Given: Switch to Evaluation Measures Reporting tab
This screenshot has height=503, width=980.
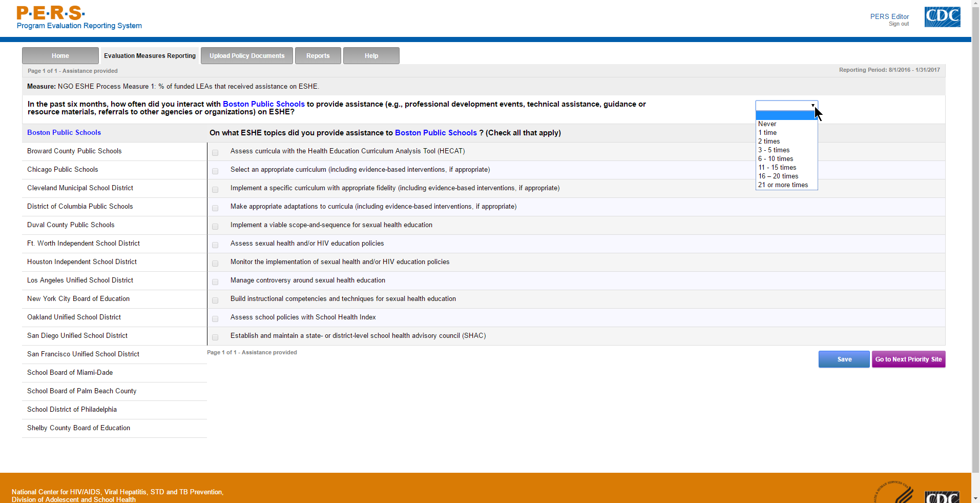Looking at the screenshot, I should [x=150, y=56].
